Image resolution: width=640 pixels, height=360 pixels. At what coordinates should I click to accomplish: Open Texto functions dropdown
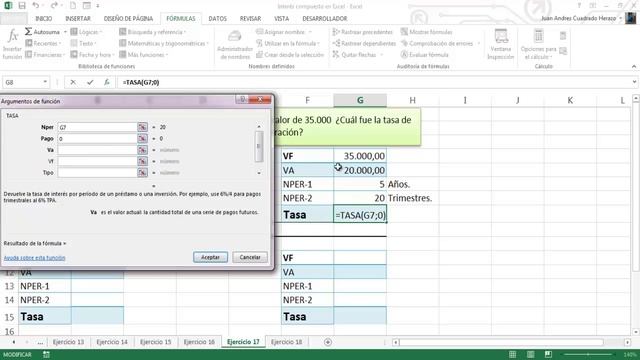[83, 43]
